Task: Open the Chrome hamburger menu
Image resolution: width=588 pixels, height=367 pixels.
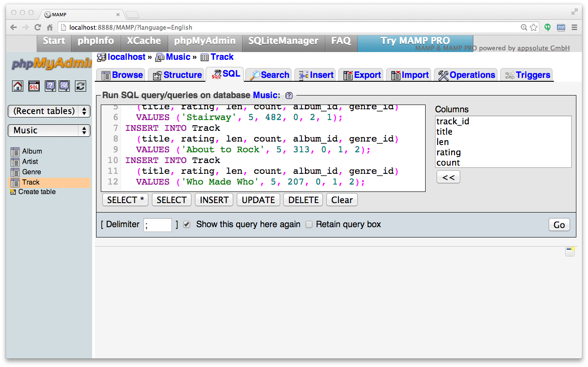Action: pyautogui.click(x=574, y=28)
